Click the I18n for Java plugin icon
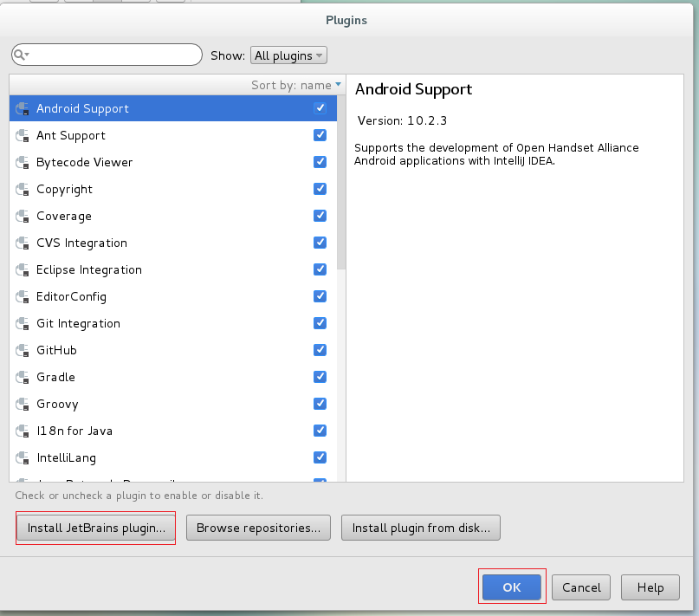Image resolution: width=699 pixels, height=616 pixels. coord(23,431)
